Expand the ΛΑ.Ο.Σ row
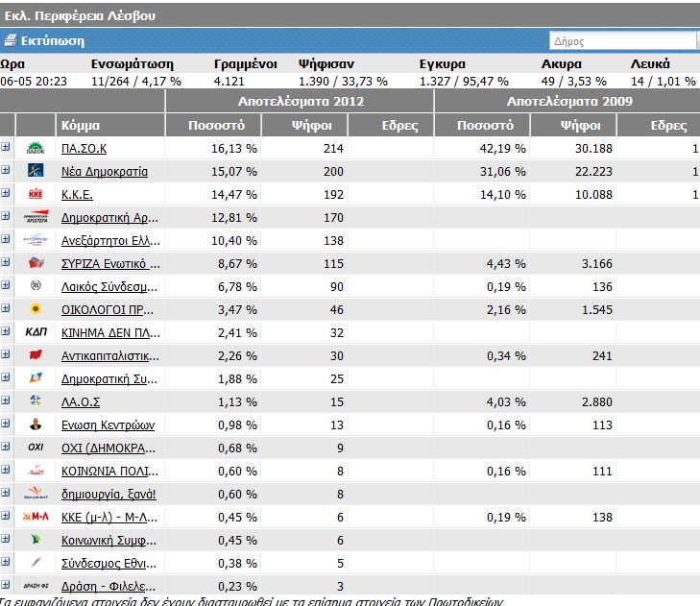700x606 pixels. [x=6, y=400]
